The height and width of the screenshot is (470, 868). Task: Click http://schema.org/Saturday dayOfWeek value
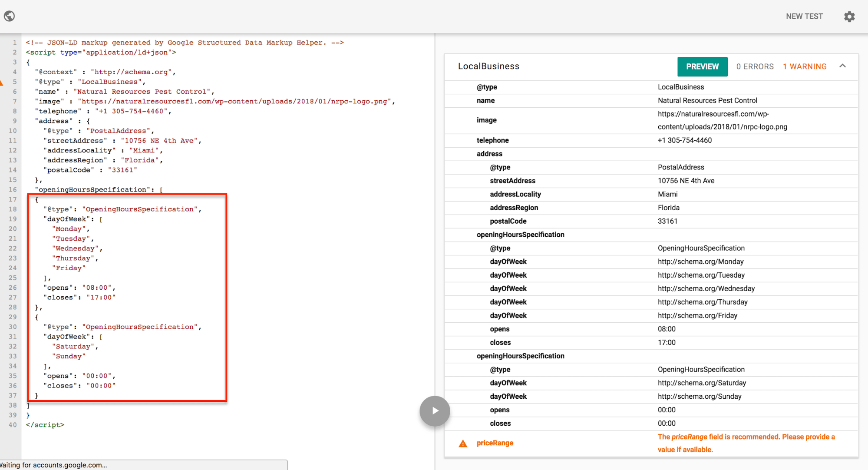pos(702,383)
